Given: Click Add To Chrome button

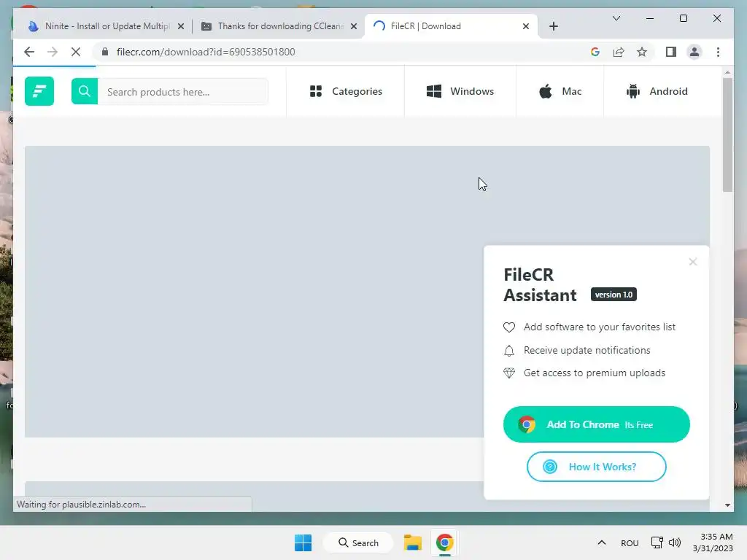Looking at the screenshot, I should point(597,424).
